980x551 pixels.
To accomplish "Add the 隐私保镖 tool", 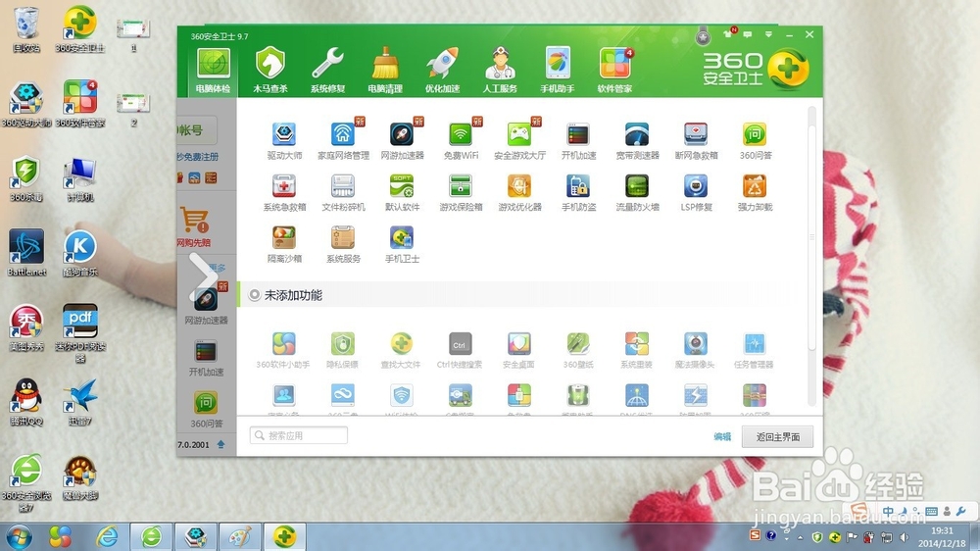I will [342, 351].
